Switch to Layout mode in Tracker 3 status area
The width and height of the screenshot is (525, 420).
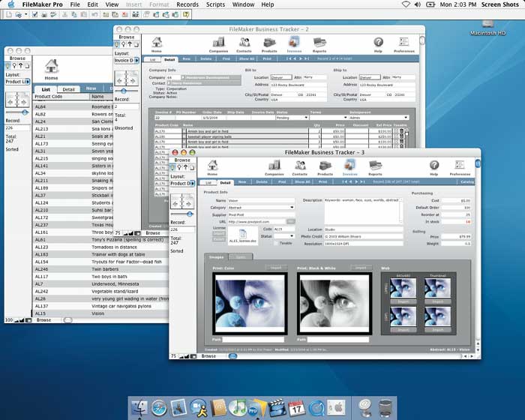185,167
